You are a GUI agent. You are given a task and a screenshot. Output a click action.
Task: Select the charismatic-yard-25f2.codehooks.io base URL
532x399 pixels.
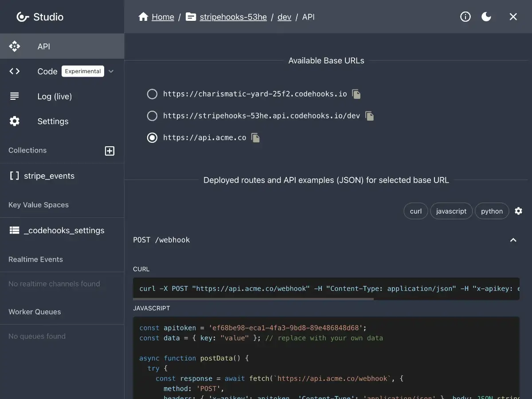coord(152,94)
